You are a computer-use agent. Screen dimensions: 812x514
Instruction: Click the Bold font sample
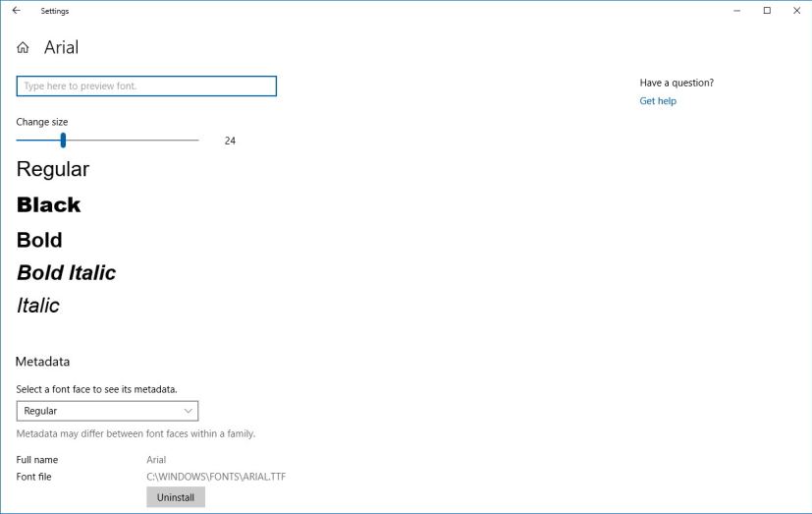(39, 240)
